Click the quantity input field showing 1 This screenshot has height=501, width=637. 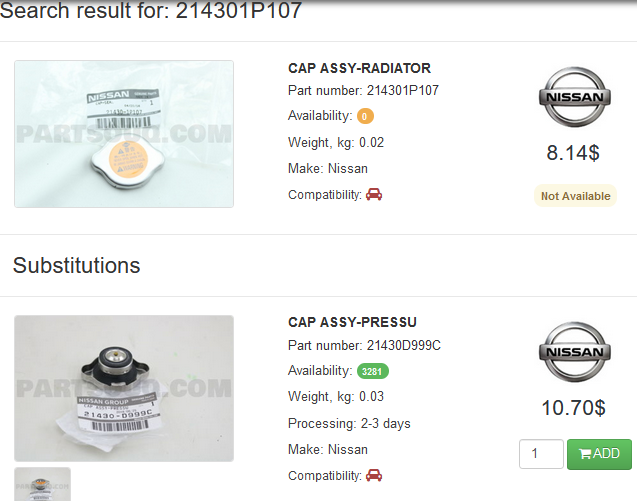point(541,454)
